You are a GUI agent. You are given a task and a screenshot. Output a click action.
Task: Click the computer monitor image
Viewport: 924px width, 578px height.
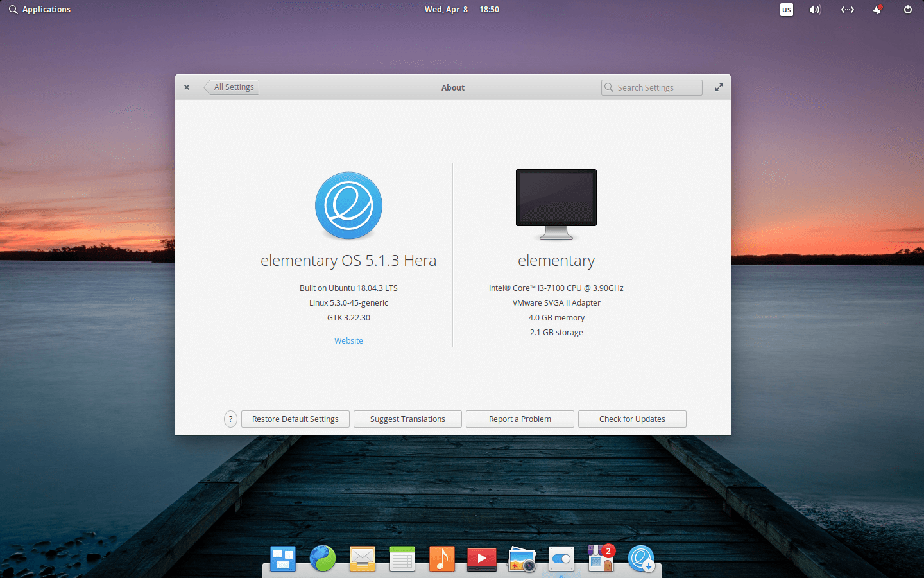[556, 204]
